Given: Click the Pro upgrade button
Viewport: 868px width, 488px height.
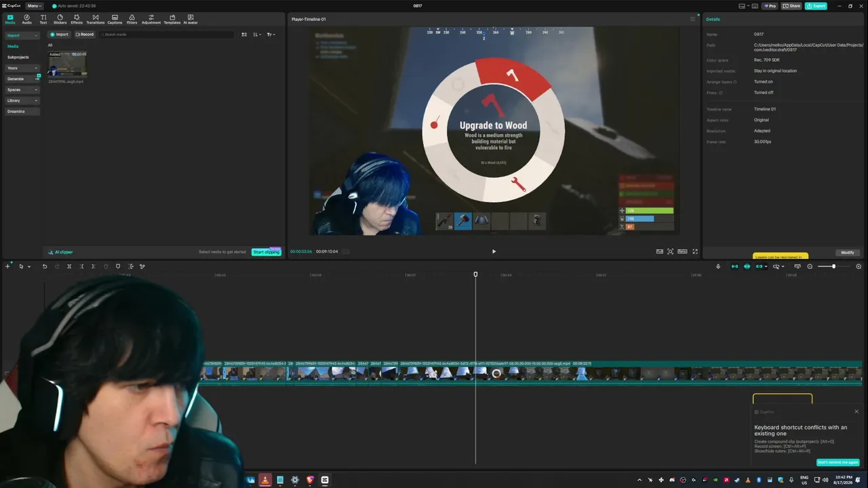Looking at the screenshot, I should tap(770, 6).
